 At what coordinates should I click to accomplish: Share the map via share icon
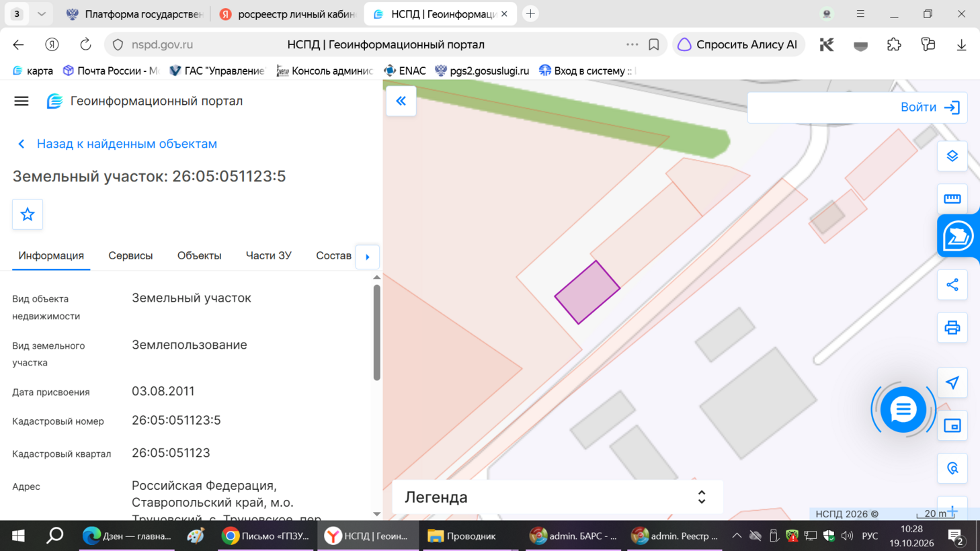click(x=952, y=285)
